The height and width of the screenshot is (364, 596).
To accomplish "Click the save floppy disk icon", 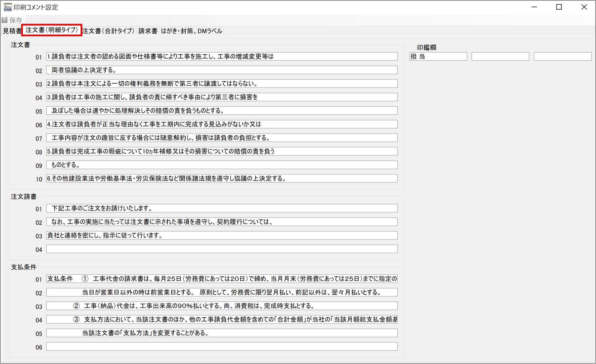I will pos(5,20).
